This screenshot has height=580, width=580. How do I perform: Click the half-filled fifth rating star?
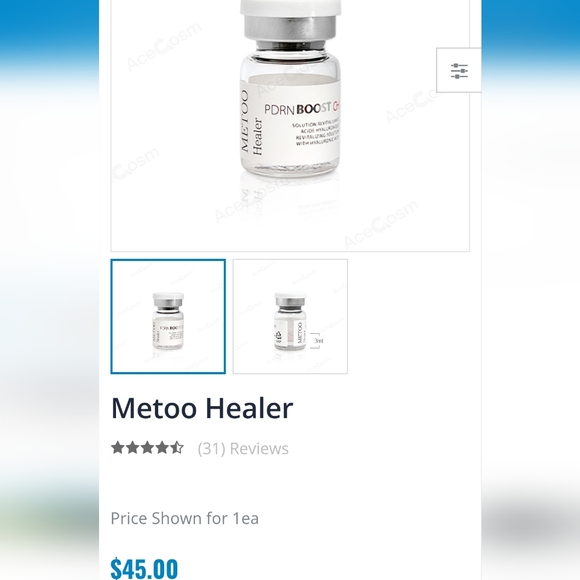[x=177, y=448]
